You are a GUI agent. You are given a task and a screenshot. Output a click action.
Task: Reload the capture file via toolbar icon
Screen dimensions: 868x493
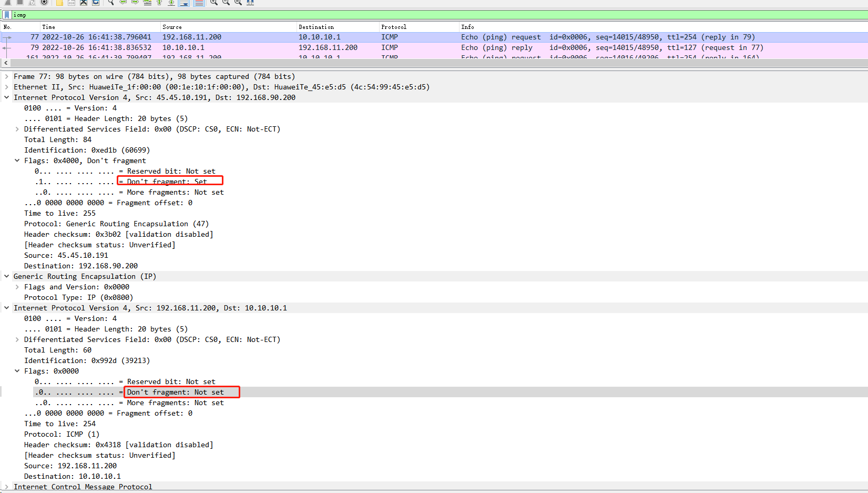coord(96,2)
